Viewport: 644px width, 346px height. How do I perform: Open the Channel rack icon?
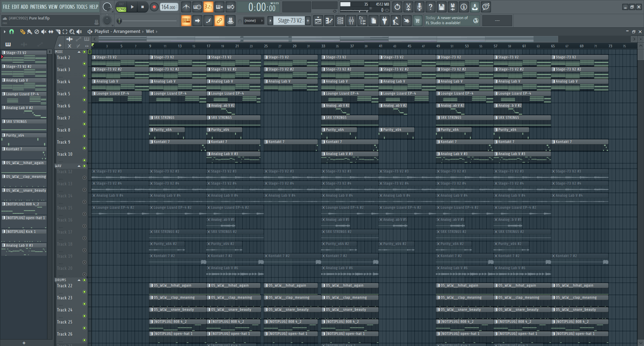tap(340, 21)
